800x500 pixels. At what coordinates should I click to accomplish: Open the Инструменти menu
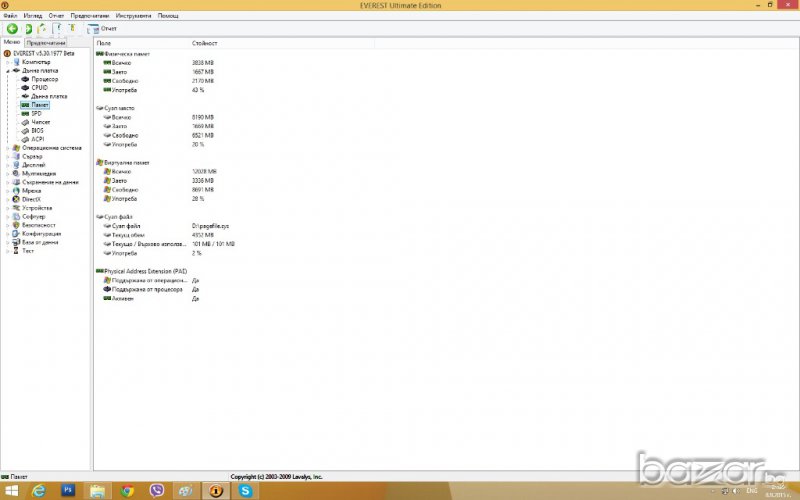click(x=132, y=16)
